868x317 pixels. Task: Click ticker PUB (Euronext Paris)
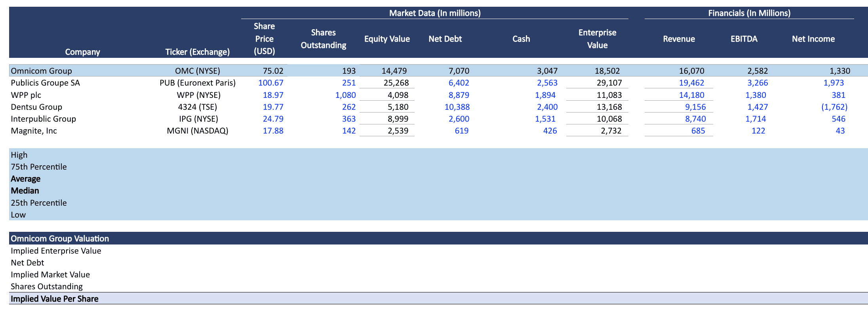(x=198, y=83)
